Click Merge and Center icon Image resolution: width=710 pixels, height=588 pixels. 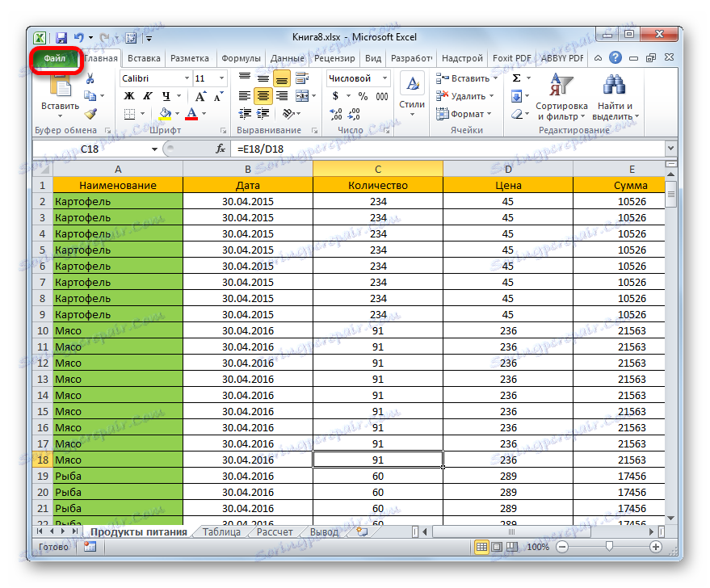click(x=302, y=96)
